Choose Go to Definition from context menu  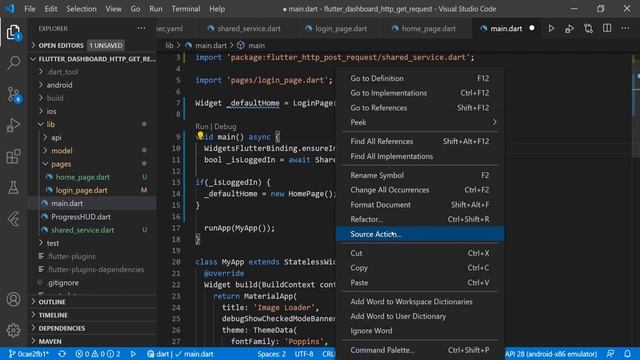[x=420, y=78]
